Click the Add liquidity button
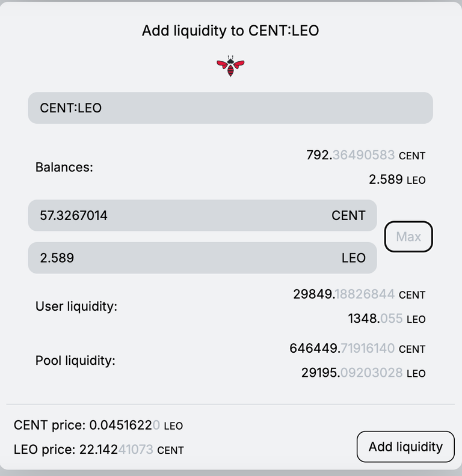Viewport: 462px width, 476px height. coord(405,447)
